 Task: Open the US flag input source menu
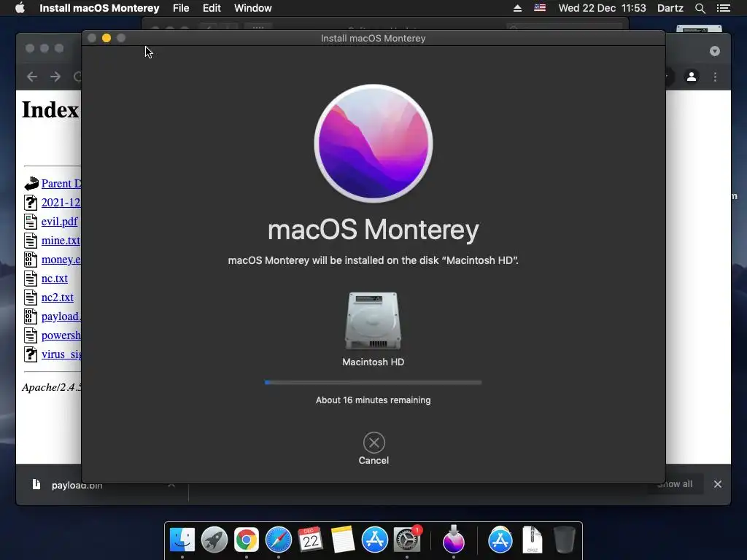point(540,8)
